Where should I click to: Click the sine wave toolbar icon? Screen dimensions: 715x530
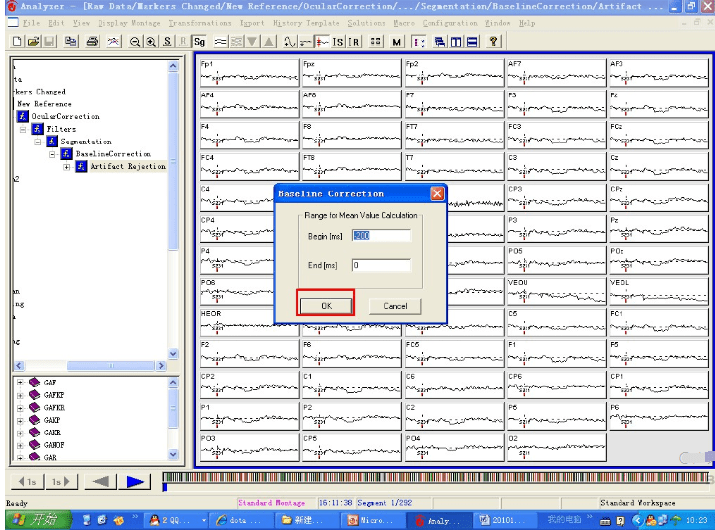290,42
